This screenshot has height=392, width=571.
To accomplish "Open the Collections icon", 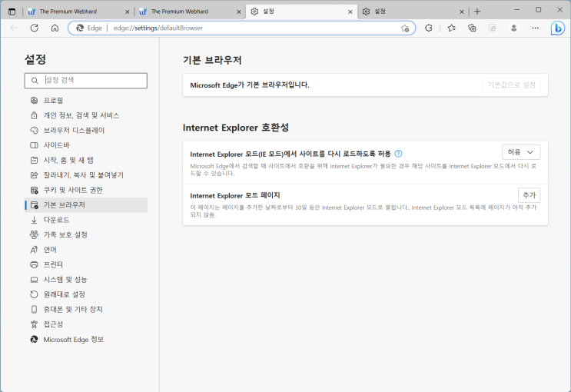I will click(472, 28).
